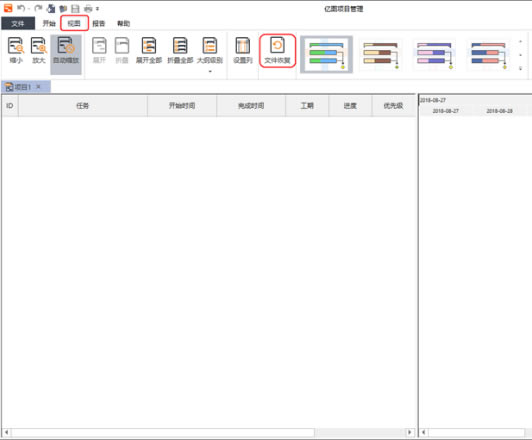The width and height of the screenshot is (532, 440).
Task: Click the 放大 zoom in icon
Action: tap(39, 50)
